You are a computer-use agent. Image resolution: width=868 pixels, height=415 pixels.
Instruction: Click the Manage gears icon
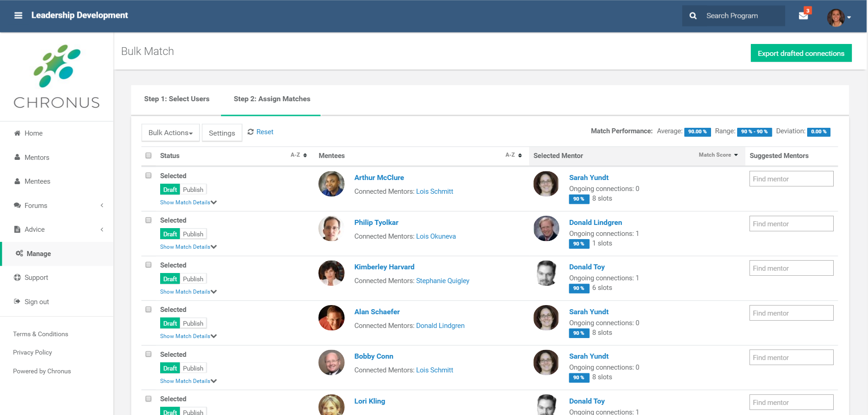pos(19,253)
